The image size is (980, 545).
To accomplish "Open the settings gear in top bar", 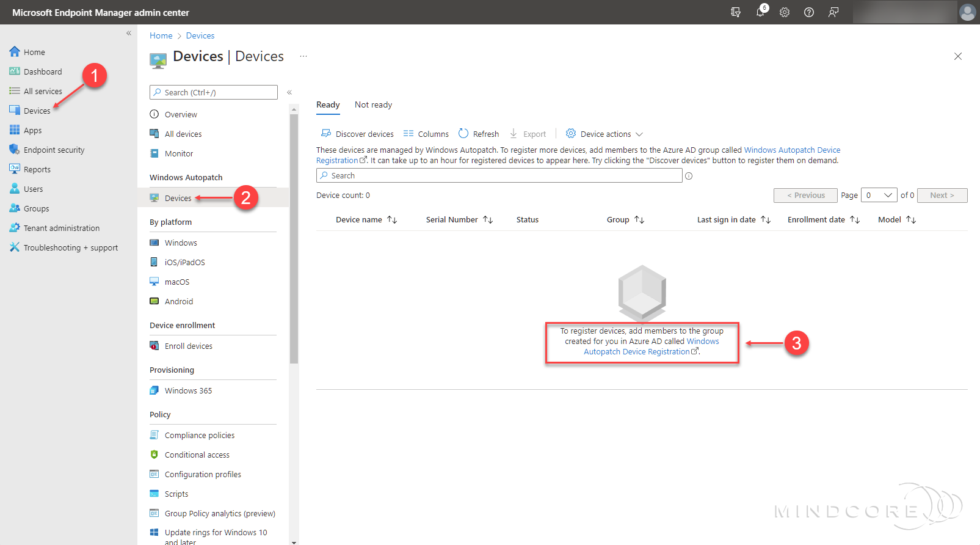I will [785, 12].
